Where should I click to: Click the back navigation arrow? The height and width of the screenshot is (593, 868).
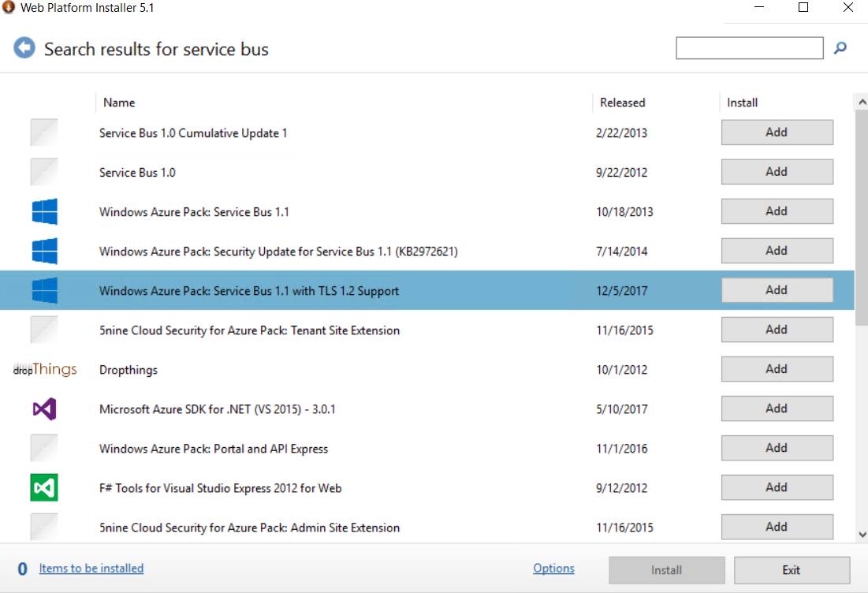pyautogui.click(x=24, y=47)
